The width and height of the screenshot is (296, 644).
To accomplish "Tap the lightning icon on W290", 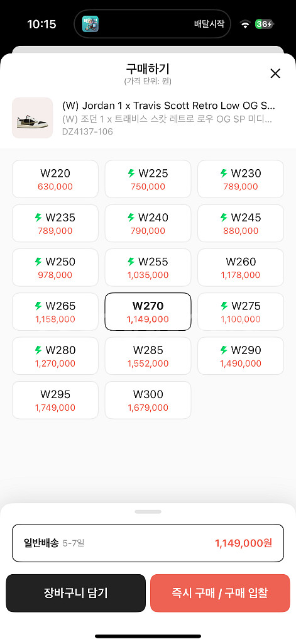I will pos(224,350).
